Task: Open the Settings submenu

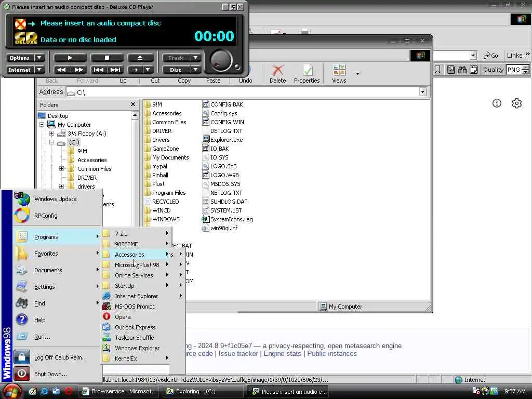Action: click(58, 287)
